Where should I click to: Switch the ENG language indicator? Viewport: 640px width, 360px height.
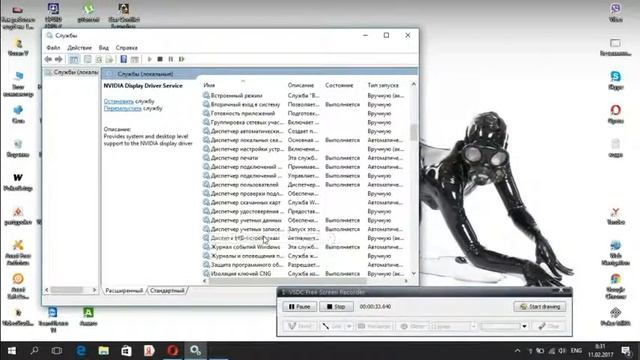(x=576, y=351)
